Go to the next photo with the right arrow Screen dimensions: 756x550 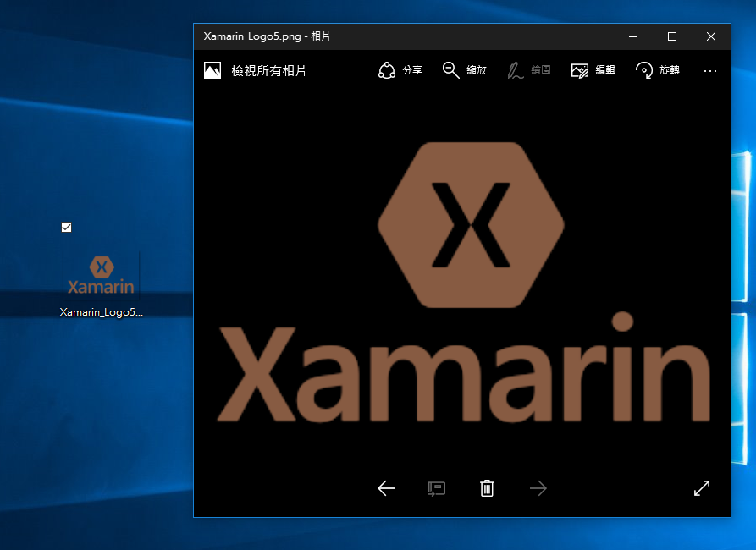tap(538, 488)
